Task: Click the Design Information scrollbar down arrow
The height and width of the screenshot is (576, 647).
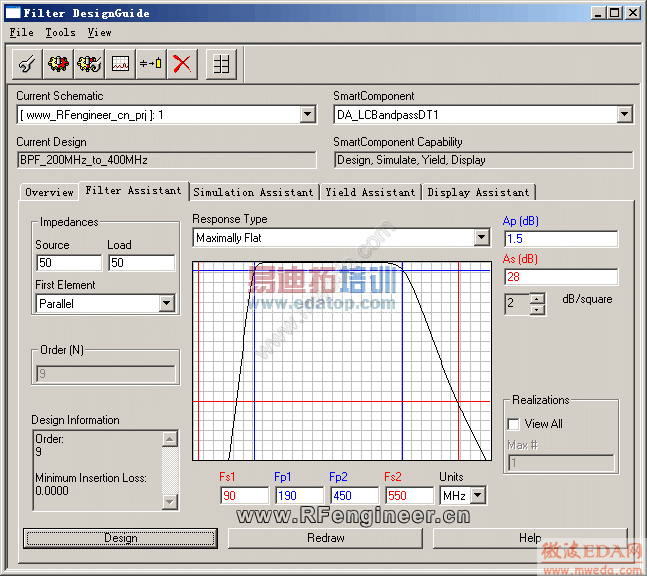Action: tap(170, 502)
